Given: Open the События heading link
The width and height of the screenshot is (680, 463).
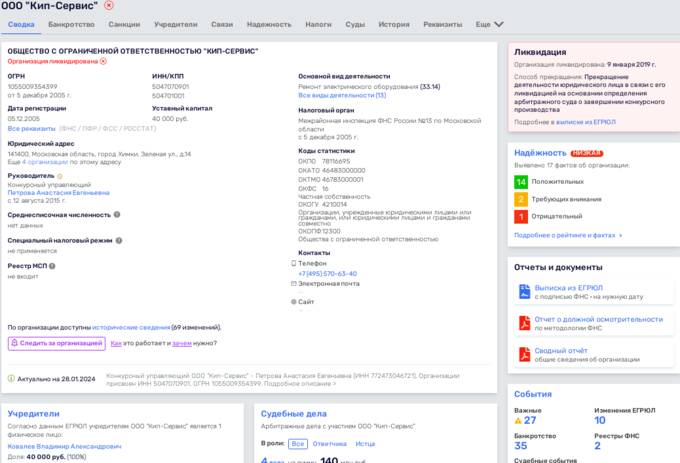Looking at the screenshot, I should click(533, 394).
